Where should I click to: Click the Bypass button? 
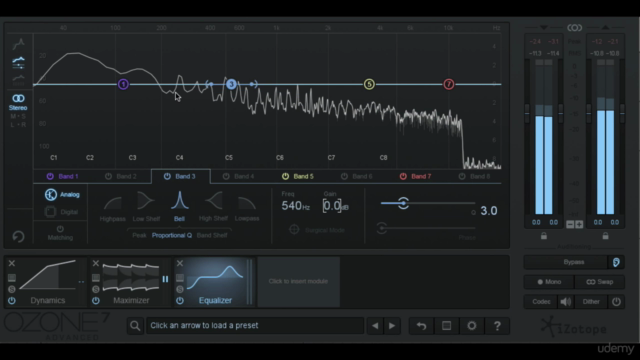click(x=566, y=262)
